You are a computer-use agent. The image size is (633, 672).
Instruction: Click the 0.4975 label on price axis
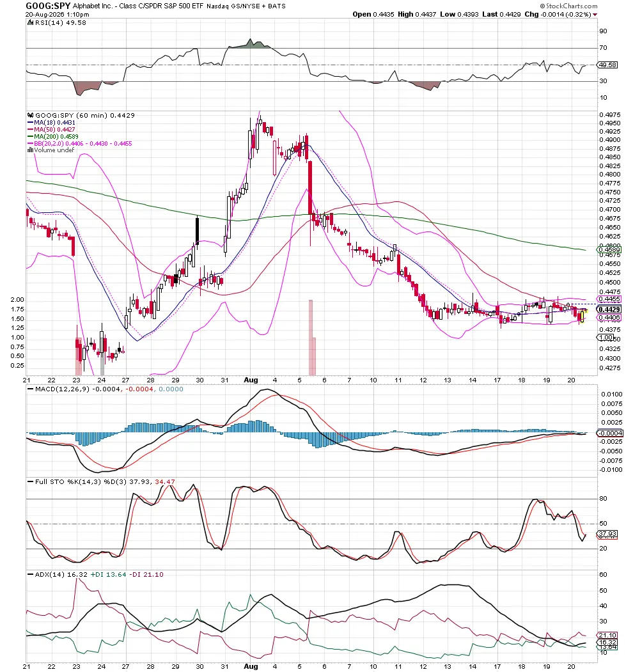(610, 115)
